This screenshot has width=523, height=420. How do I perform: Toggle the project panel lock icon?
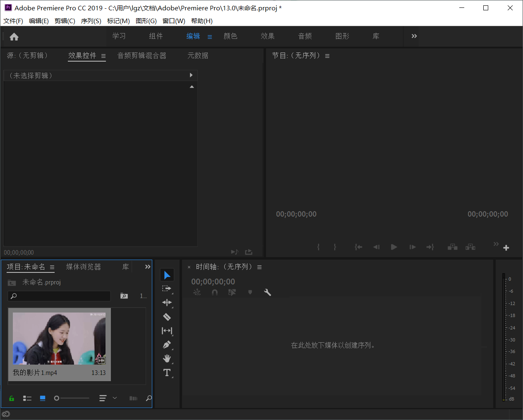point(11,398)
